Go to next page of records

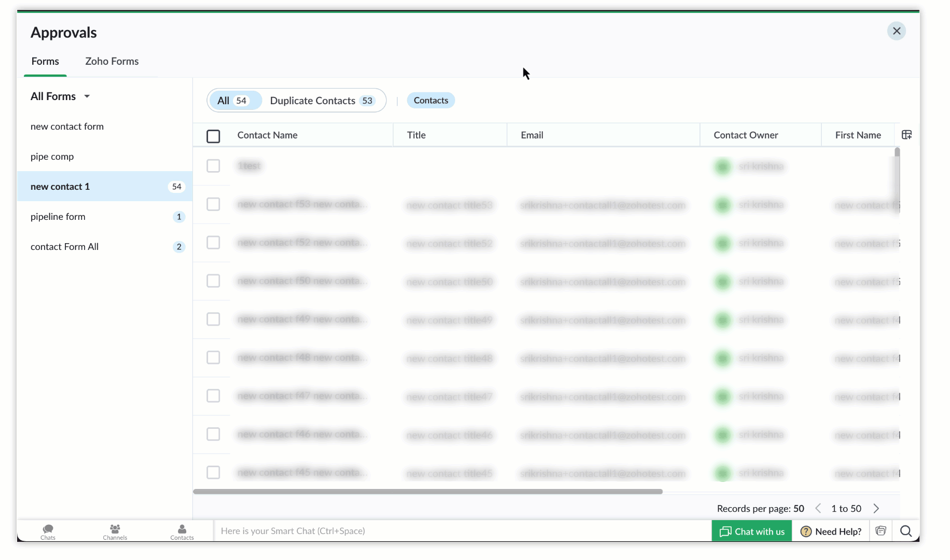click(876, 509)
